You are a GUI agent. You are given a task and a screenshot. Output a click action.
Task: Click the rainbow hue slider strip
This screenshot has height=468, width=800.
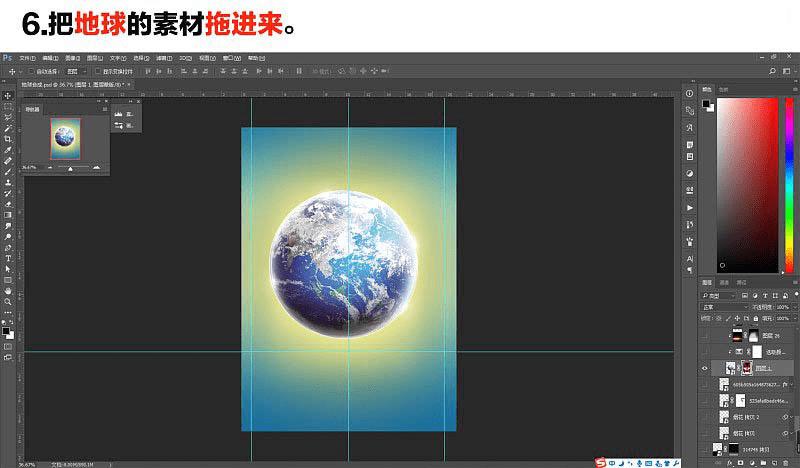[x=789, y=185]
